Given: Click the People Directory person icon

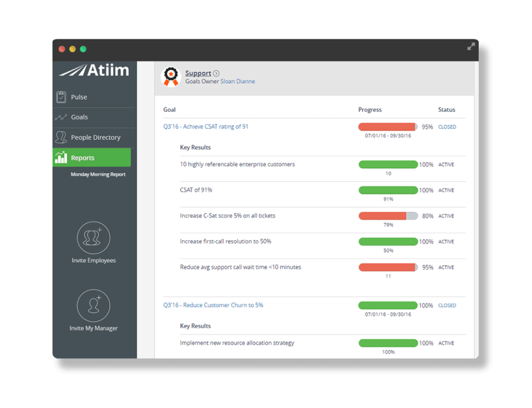Looking at the screenshot, I should [61, 137].
